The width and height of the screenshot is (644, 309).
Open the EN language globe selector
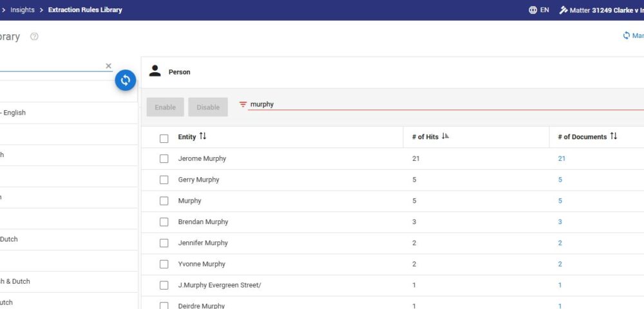pyautogui.click(x=533, y=10)
